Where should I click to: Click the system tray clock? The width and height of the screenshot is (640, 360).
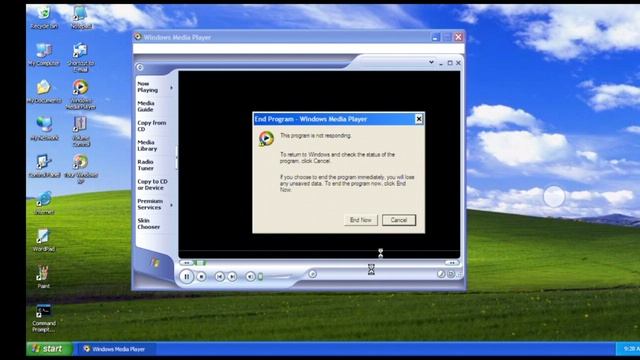(x=631, y=349)
